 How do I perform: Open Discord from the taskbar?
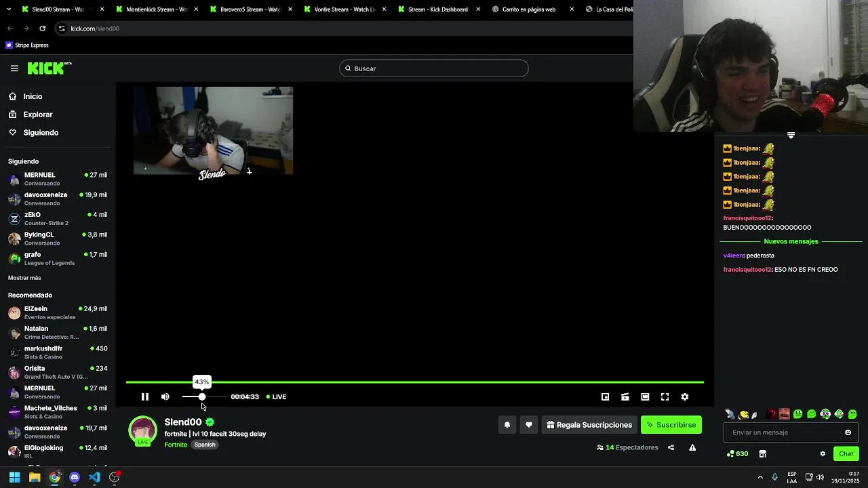75,477
